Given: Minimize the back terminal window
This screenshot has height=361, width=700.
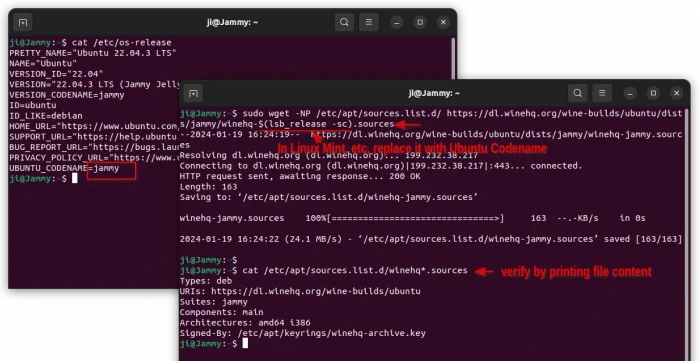Looking at the screenshot, I should click(x=396, y=22).
